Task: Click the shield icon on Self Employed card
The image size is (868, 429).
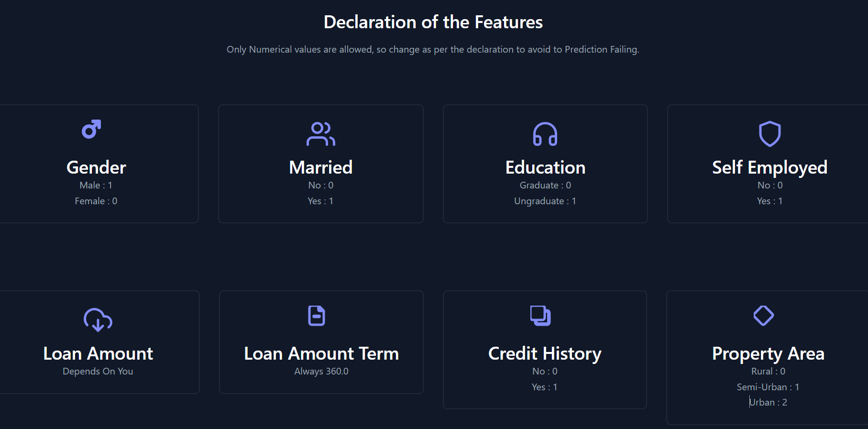Action: tap(769, 134)
